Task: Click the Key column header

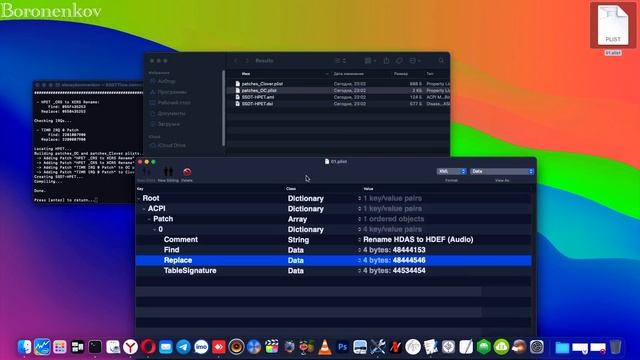Action: pos(140,189)
